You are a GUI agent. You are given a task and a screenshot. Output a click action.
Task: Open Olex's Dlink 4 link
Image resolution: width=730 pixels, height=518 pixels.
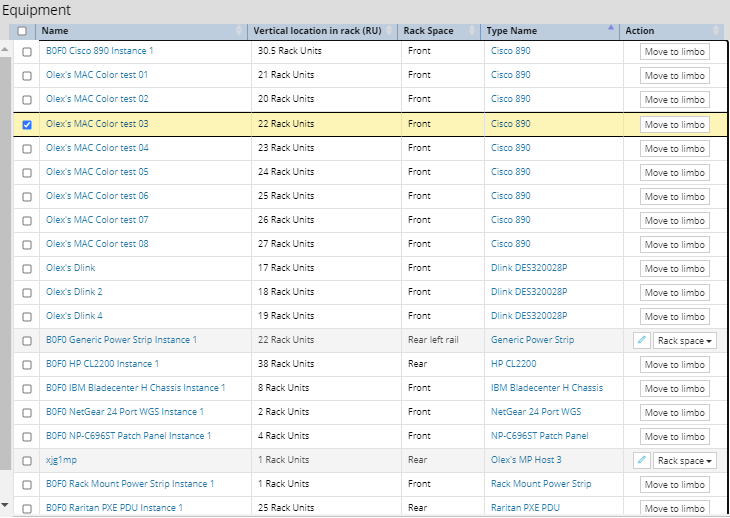pyautogui.click(x=74, y=316)
